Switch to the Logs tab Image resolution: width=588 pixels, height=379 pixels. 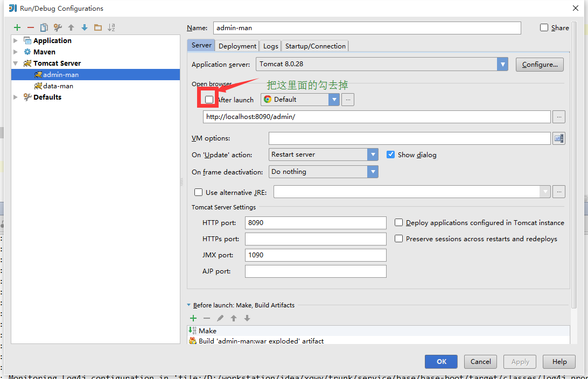pos(270,46)
